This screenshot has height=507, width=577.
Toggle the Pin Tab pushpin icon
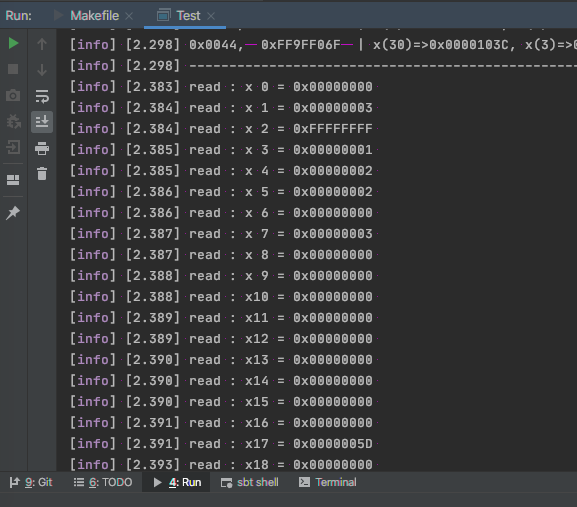pos(13,213)
